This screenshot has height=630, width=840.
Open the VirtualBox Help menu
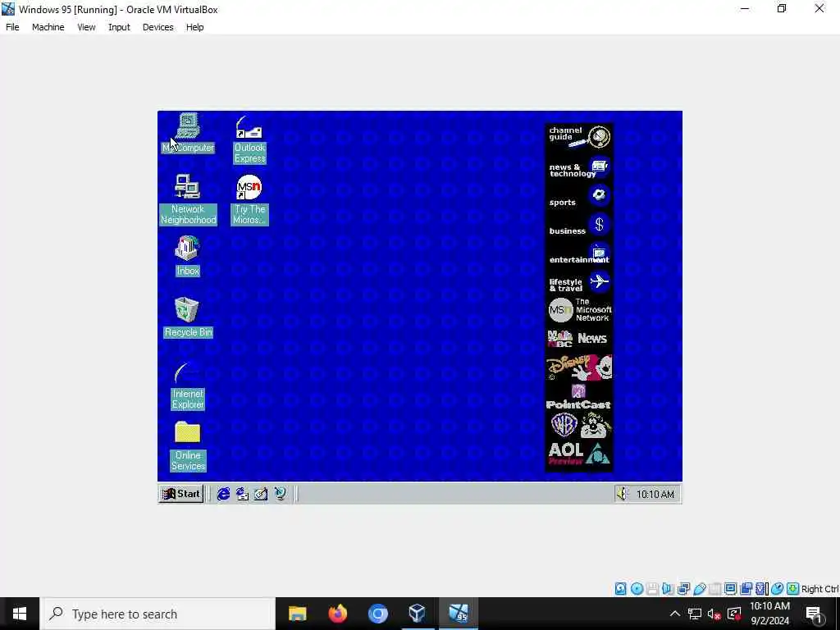click(x=194, y=27)
